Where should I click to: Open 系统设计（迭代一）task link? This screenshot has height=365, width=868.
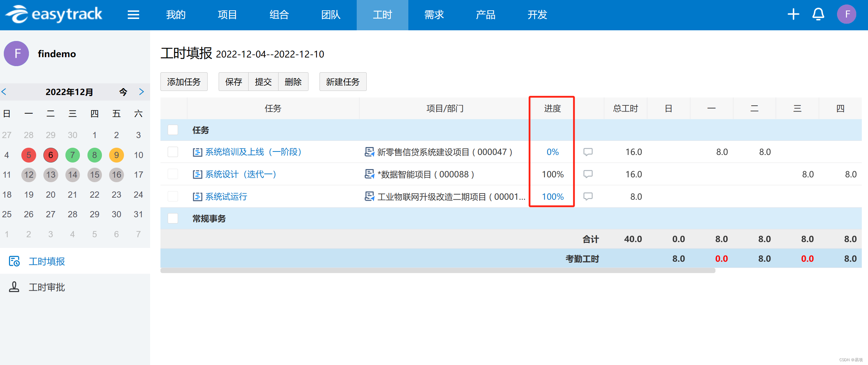(x=241, y=174)
